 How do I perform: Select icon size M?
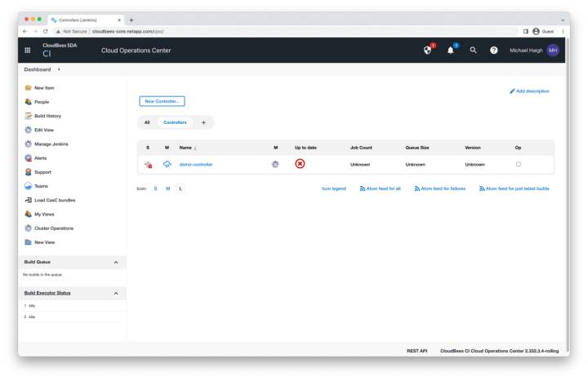tap(167, 188)
